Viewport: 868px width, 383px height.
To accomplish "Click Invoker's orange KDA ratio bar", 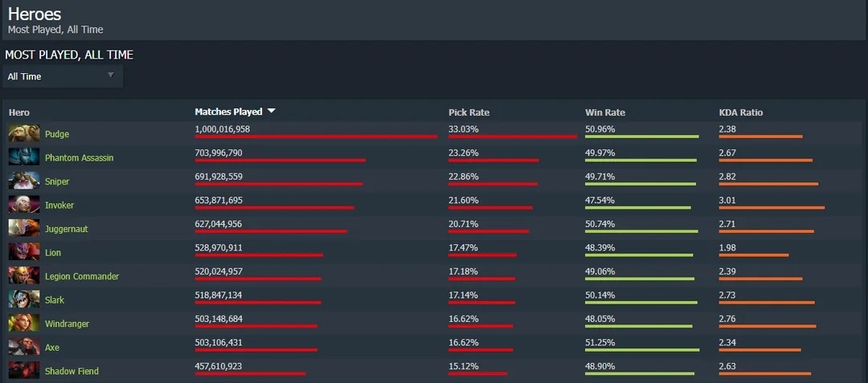I will click(x=772, y=208).
